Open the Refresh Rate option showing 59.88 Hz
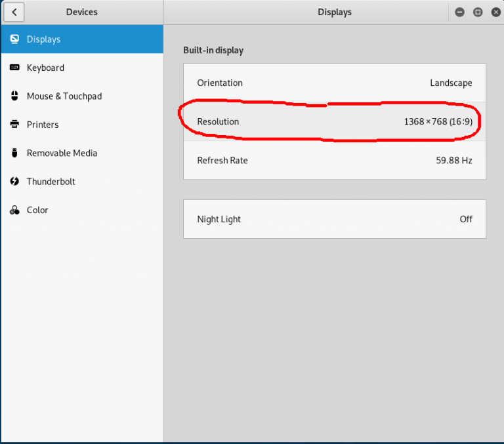504x444 pixels. tap(334, 160)
